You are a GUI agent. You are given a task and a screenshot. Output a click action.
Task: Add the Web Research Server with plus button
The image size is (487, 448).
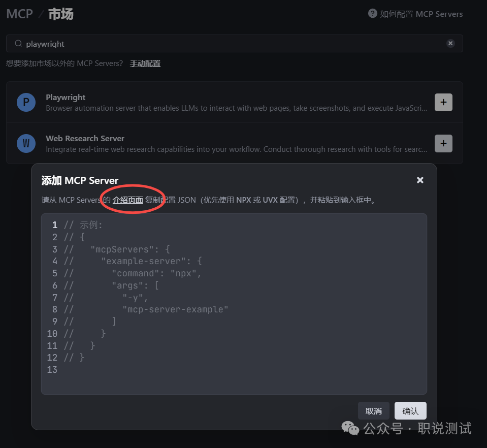click(442, 143)
